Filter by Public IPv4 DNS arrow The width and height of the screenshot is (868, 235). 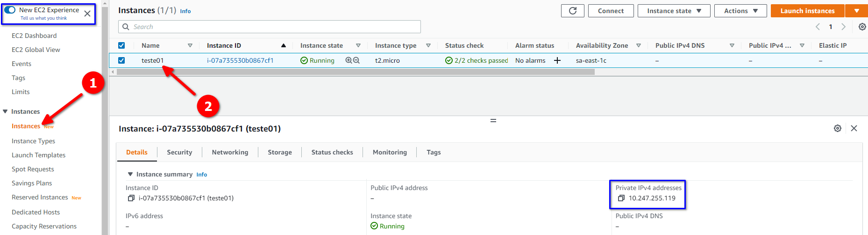tap(732, 45)
